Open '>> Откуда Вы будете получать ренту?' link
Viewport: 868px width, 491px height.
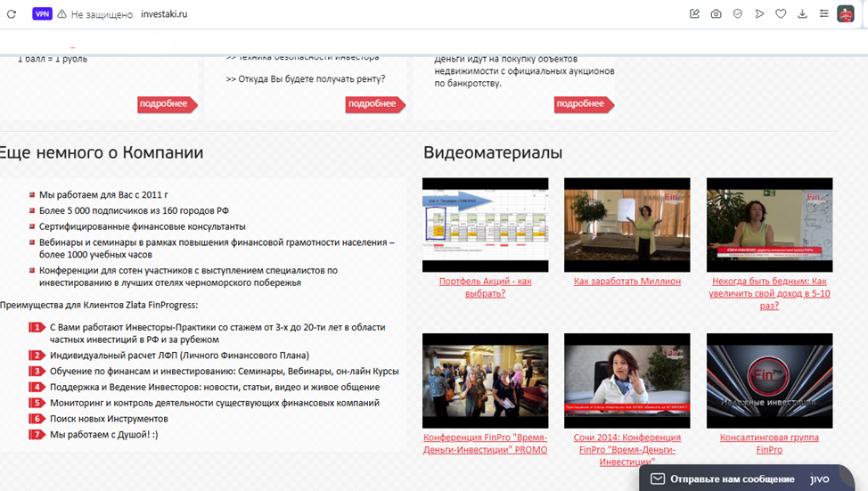306,79
